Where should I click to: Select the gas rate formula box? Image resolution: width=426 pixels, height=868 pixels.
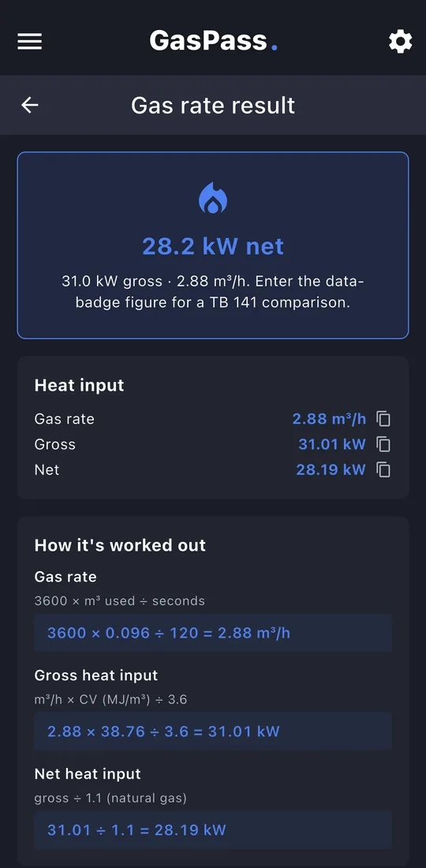point(213,633)
